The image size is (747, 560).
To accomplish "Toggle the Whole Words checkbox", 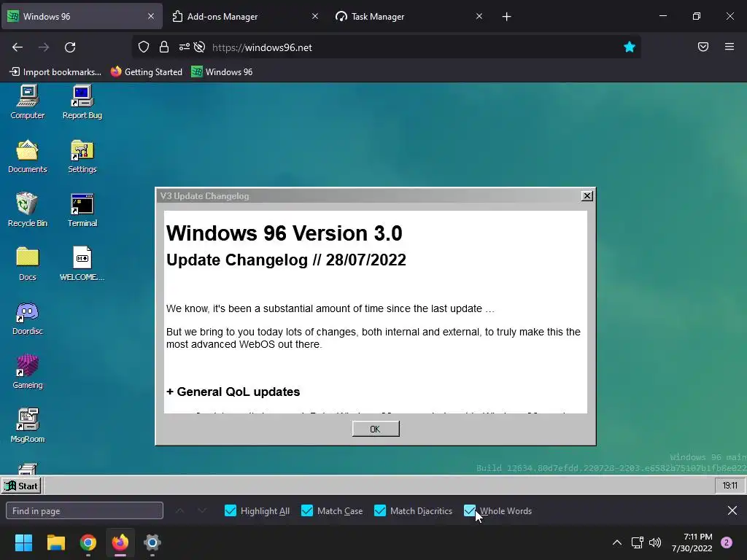I will coord(469,511).
